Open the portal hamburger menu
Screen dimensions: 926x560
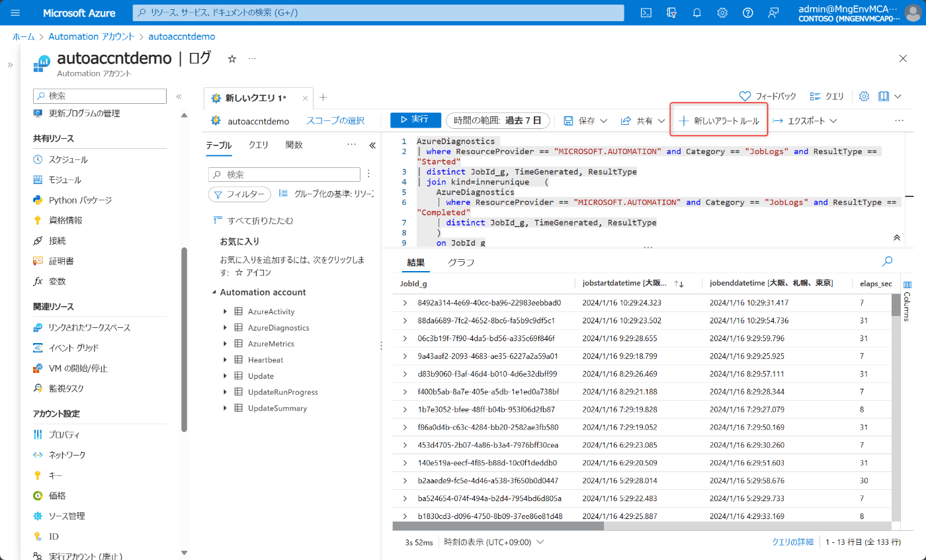coord(16,13)
